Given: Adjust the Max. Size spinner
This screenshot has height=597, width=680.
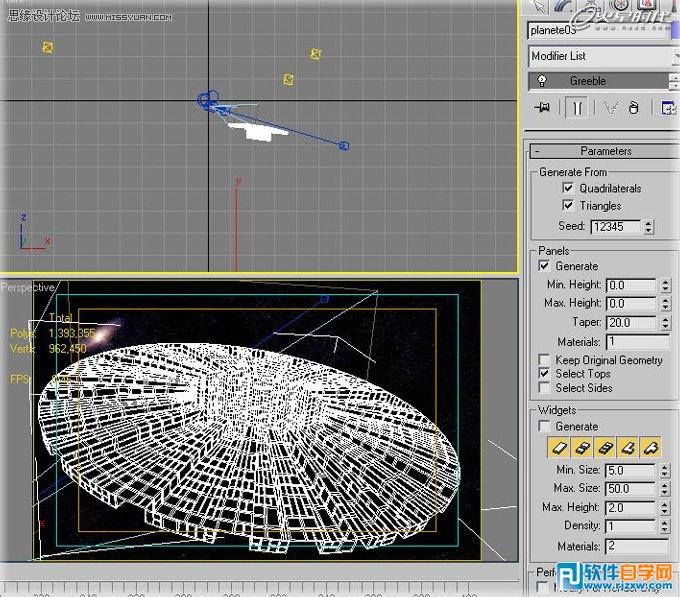Looking at the screenshot, I should [x=665, y=489].
